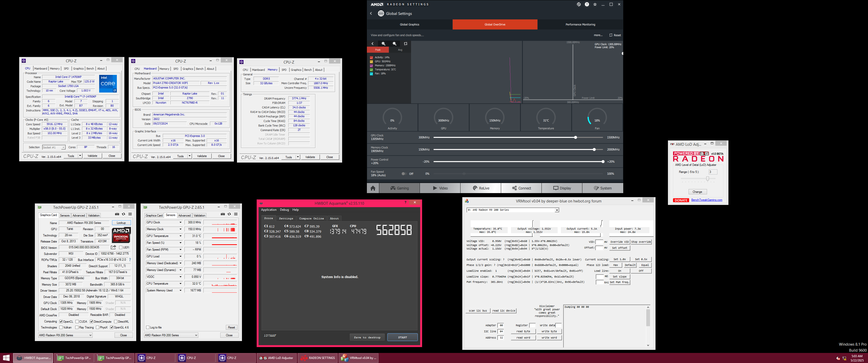
Task: Open Radeon Settings help question mark icon
Action: point(587,4)
